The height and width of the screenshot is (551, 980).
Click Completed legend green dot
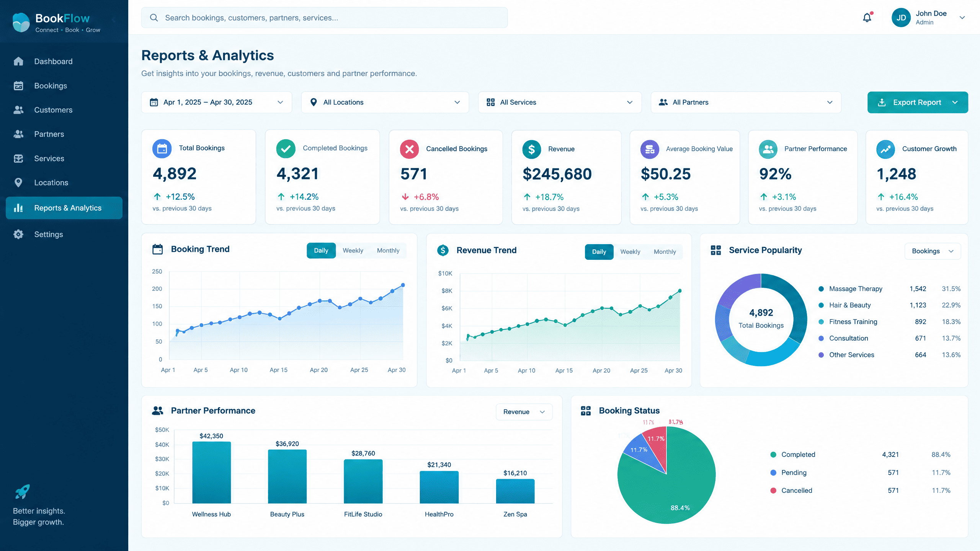(x=773, y=455)
